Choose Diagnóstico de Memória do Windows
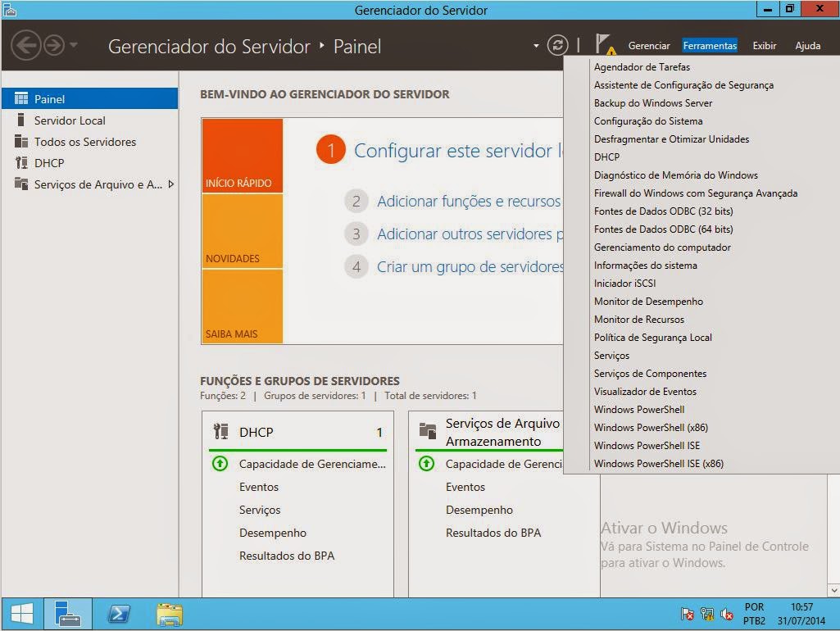 point(675,175)
